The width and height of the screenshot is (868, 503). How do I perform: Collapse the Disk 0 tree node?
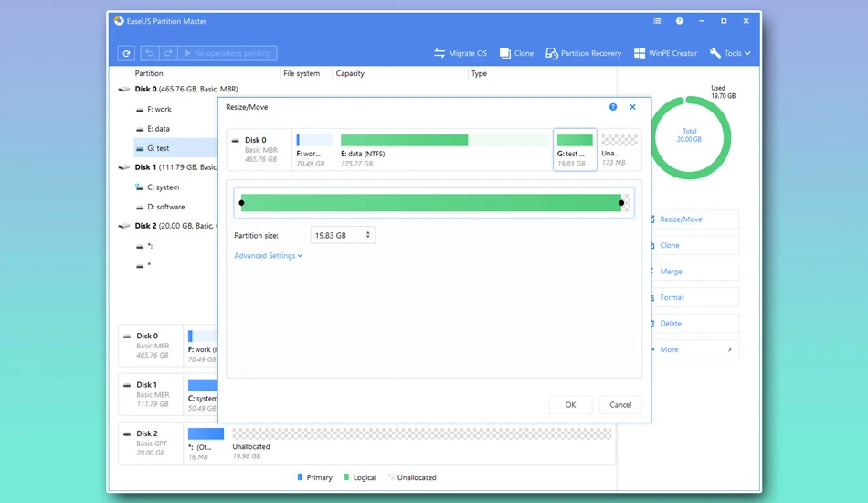pyautogui.click(x=124, y=90)
